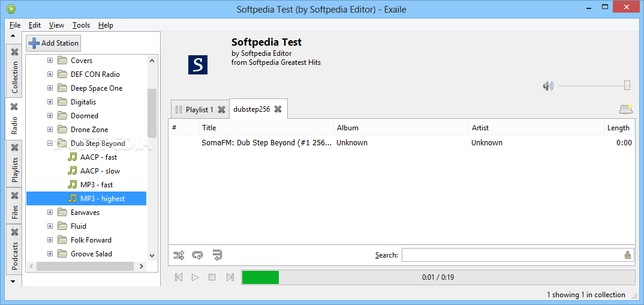Switch to the Playlist 1 tab

coord(200,110)
